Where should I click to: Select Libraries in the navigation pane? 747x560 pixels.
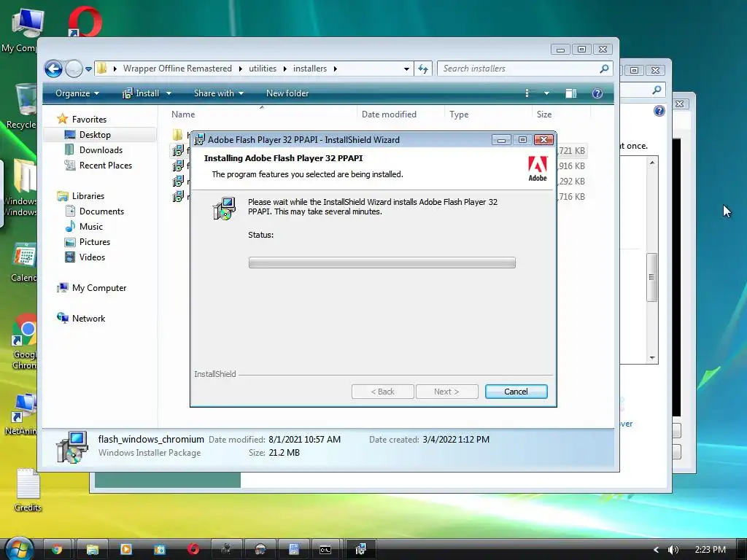pyautogui.click(x=88, y=195)
